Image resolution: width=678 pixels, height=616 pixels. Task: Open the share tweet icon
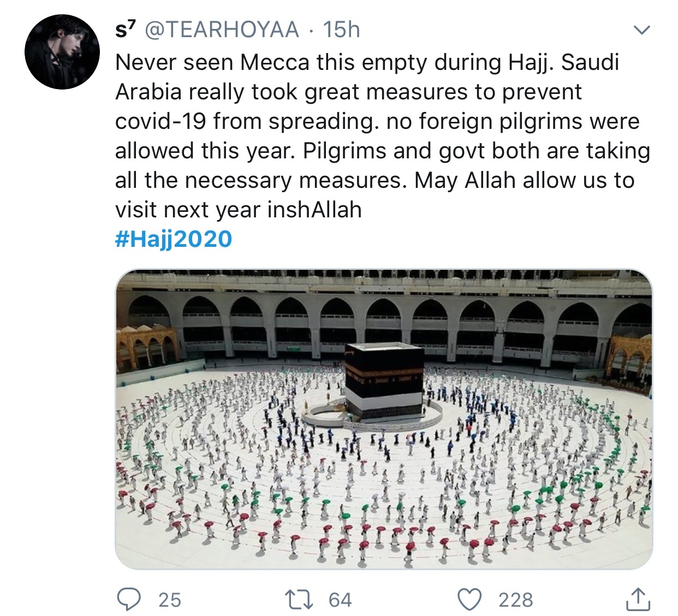pyautogui.click(x=637, y=599)
